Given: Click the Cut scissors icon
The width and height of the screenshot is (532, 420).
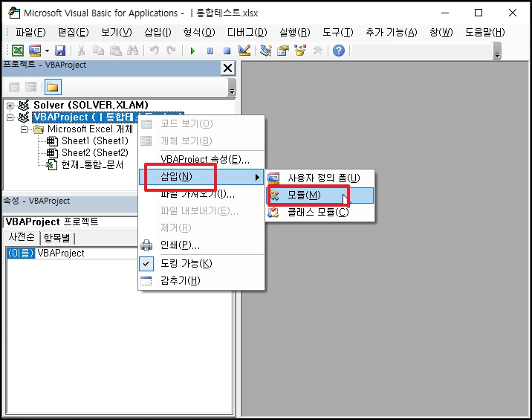Looking at the screenshot, I should 81,51.
